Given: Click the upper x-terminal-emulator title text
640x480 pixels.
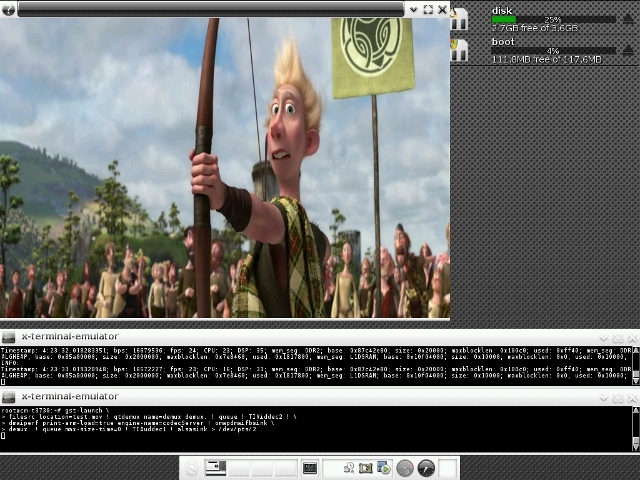Looking at the screenshot, I should point(70,336).
